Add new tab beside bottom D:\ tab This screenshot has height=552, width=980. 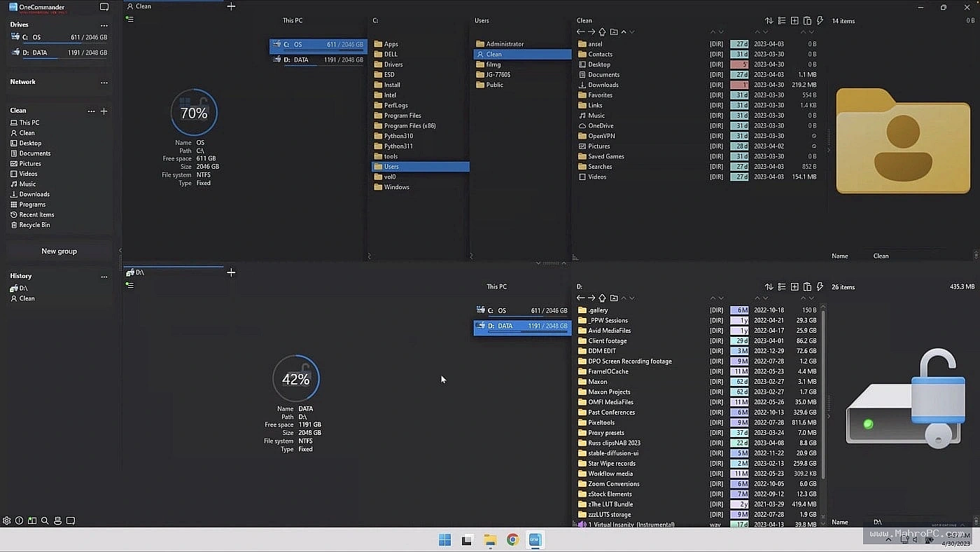231,272
